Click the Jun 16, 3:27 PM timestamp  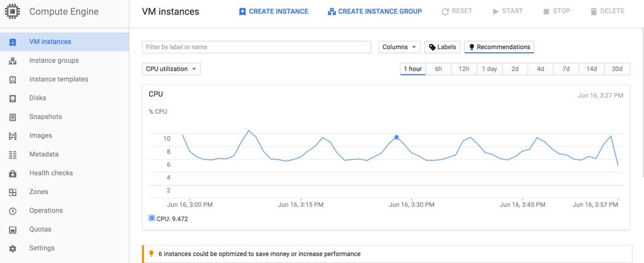point(601,96)
